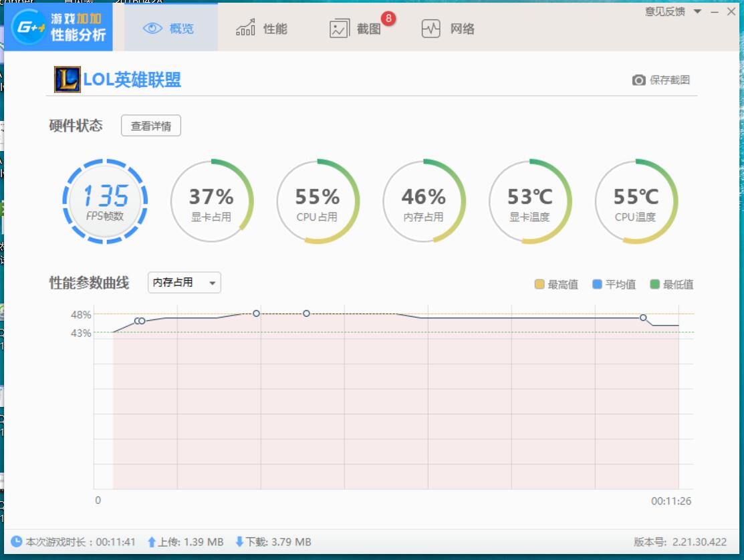
Task: Click the 55℃ CPU温度 gauge
Action: tap(636, 201)
